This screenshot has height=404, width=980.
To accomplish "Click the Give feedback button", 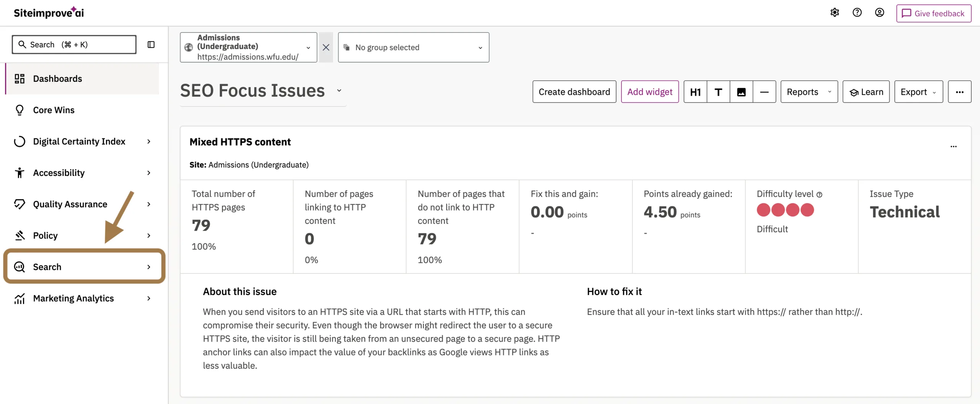I will (934, 13).
